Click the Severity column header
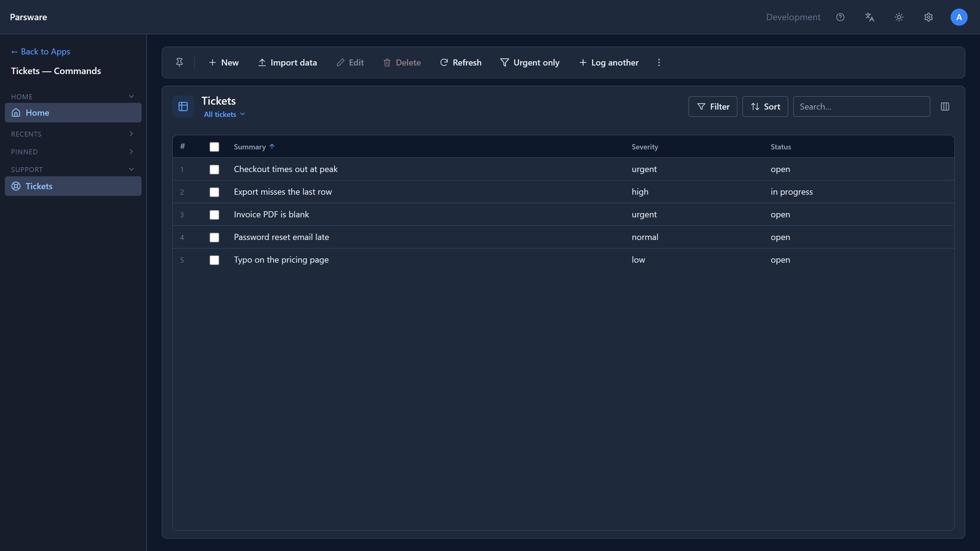The width and height of the screenshot is (980, 551). pyautogui.click(x=644, y=146)
